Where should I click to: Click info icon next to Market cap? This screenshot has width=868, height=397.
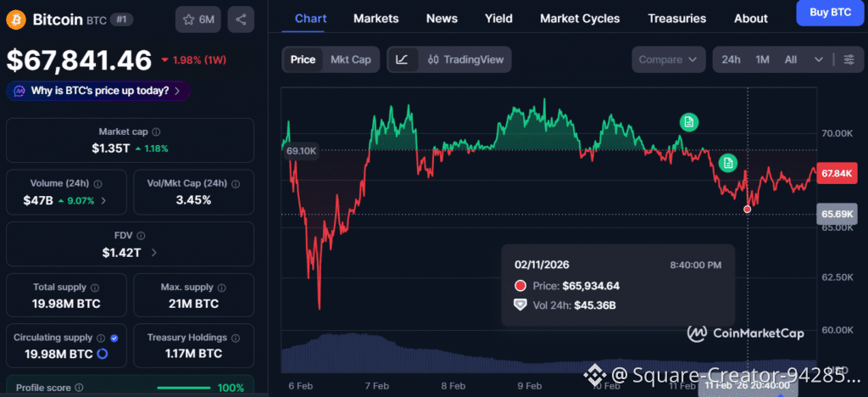(x=156, y=131)
